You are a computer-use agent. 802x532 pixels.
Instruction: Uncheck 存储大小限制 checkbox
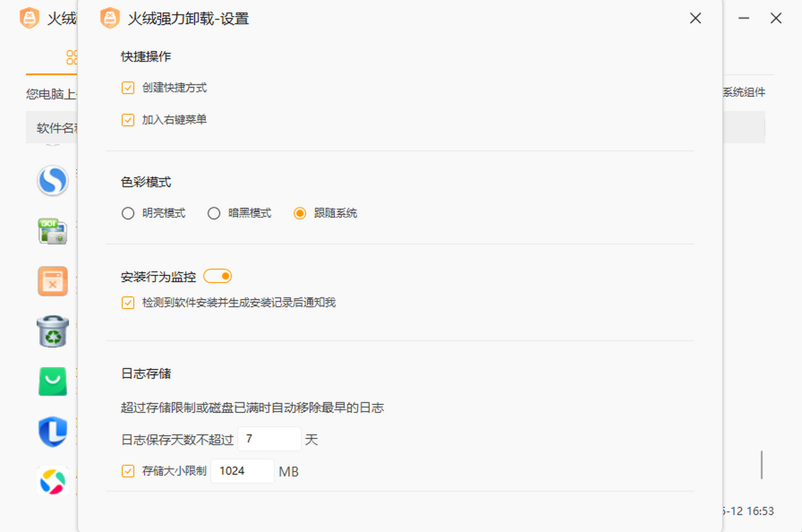pos(128,471)
